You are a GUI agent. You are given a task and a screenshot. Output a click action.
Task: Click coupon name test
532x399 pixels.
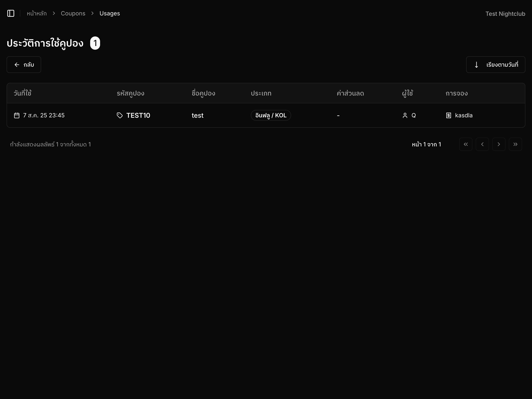click(197, 116)
